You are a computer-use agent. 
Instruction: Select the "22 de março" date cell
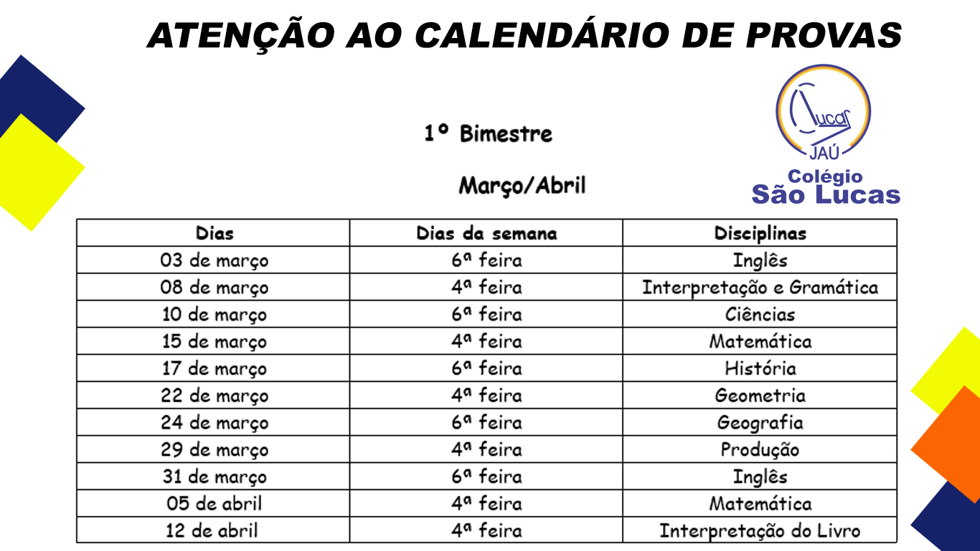coord(215,396)
